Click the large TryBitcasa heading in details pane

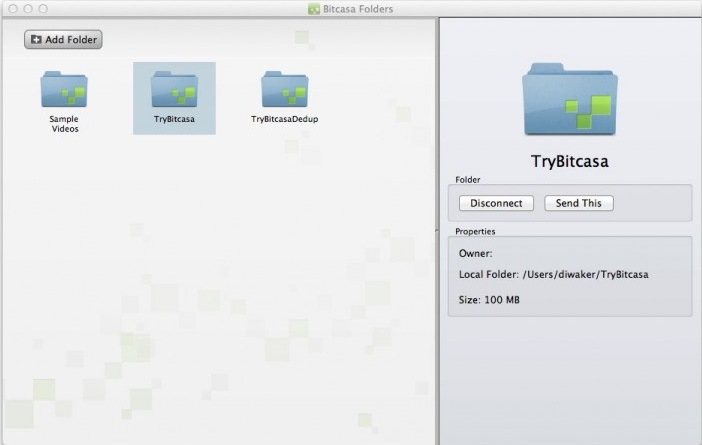click(570, 161)
